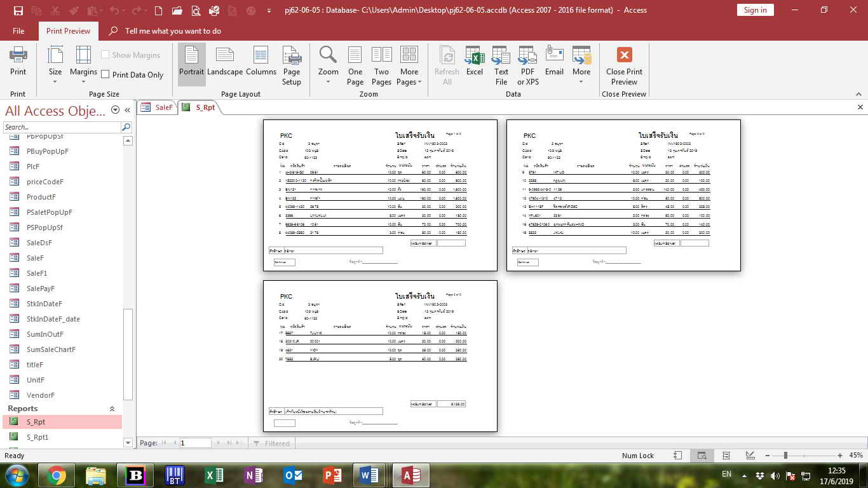This screenshot has width=868, height=488.
Task: Open Excel from the taskbar
Action: 214,475
